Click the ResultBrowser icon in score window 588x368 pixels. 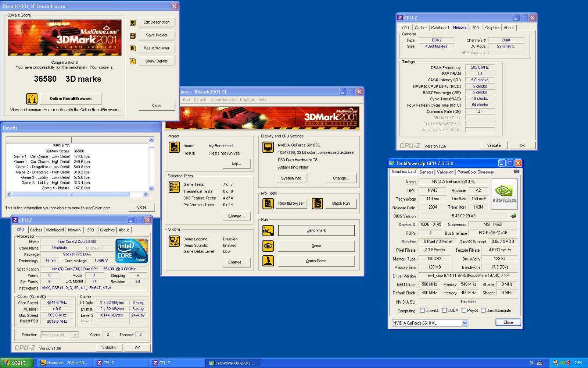pyautogui.click(x=133, y=48)
